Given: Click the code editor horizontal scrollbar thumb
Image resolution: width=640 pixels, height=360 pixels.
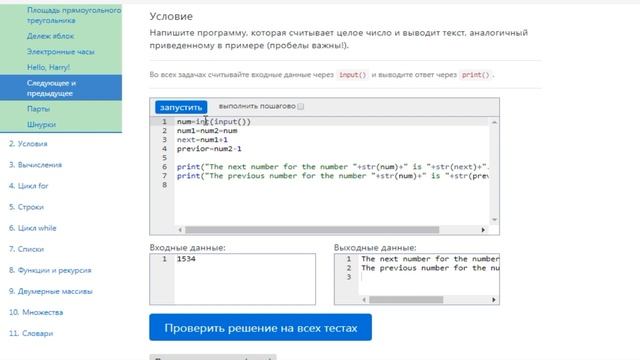Looking at the screenshot, I should click(x=312, y=230).
